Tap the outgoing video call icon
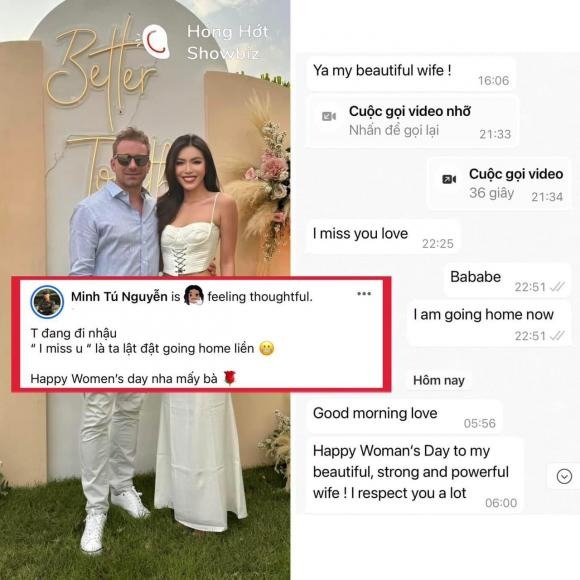Image resolution: width=580 pixels, height=580 pixels. pyautogui.click(x=449, y=179)
